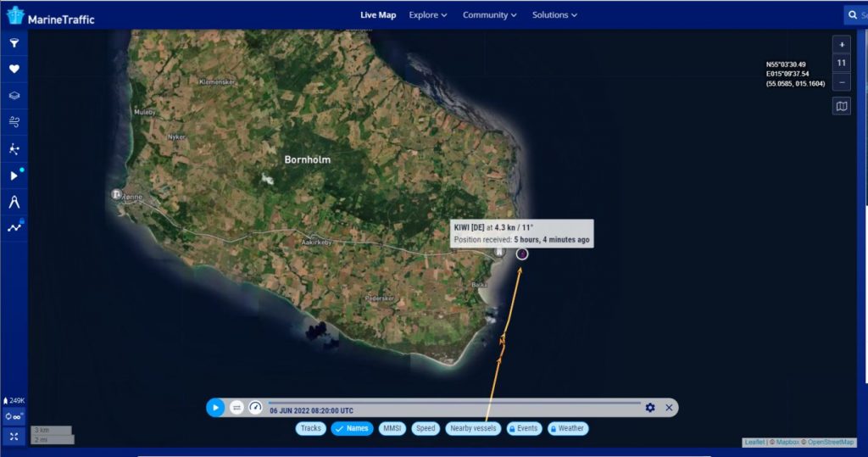Image resolution: width=868 pixels, height=457 pixels.
Task: Zoom in with the plus button
Action: [841, 44]
